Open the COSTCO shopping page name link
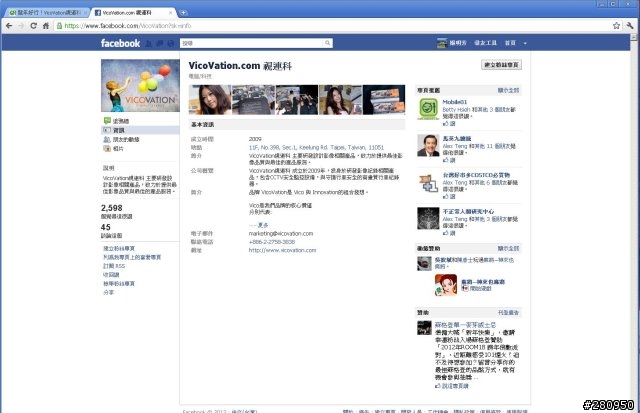The height and width of the screenshot is (413, 640). coord(476,175)
